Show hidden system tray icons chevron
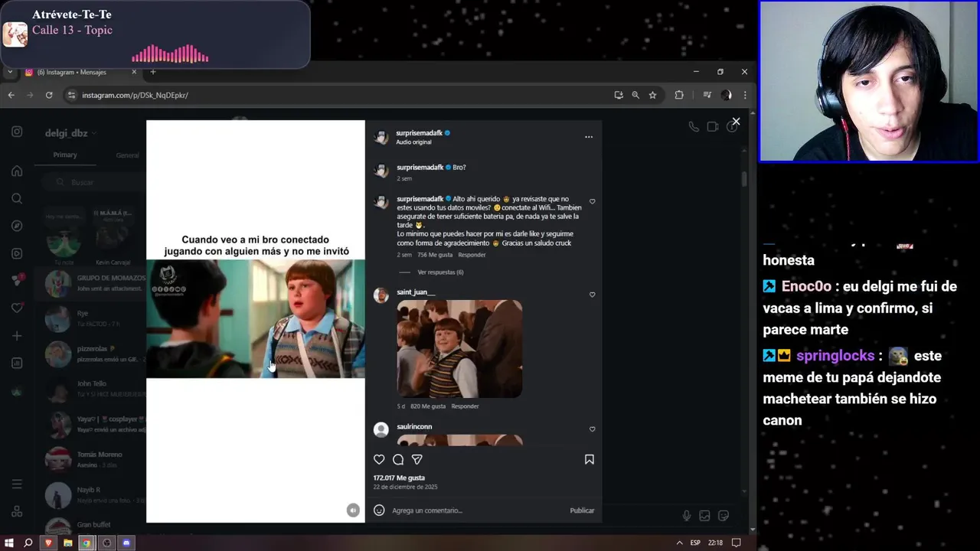 tap(679, 543)
